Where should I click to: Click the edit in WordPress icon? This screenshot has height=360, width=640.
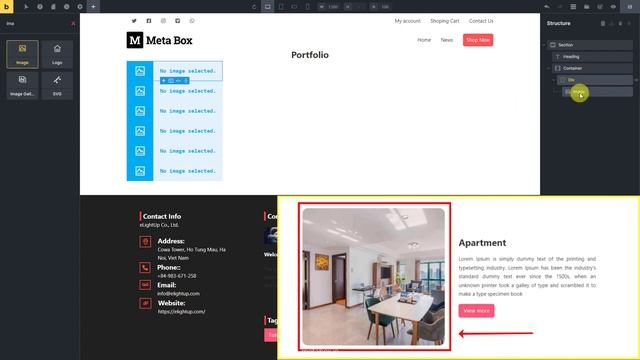(x=600, y=7)
